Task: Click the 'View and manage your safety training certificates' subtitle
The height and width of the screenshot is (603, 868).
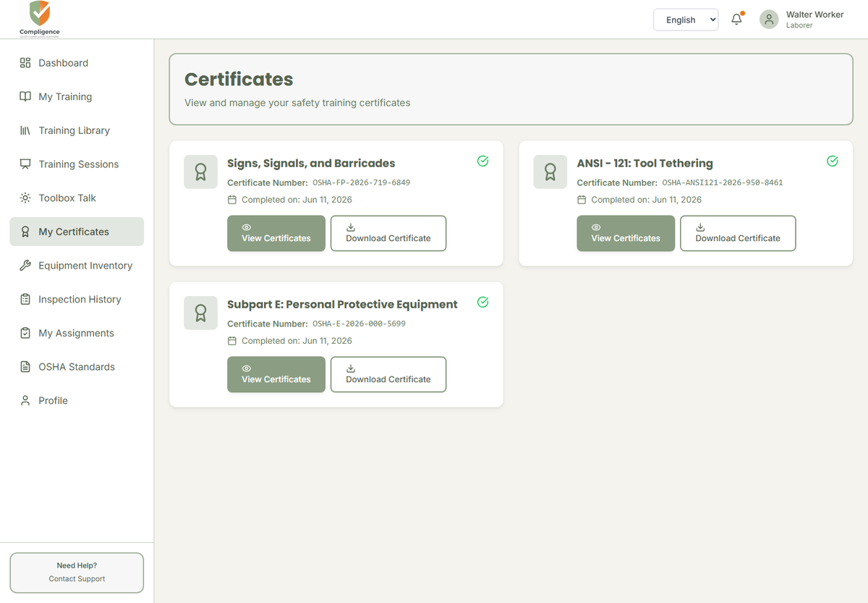Action: point(297,103)
